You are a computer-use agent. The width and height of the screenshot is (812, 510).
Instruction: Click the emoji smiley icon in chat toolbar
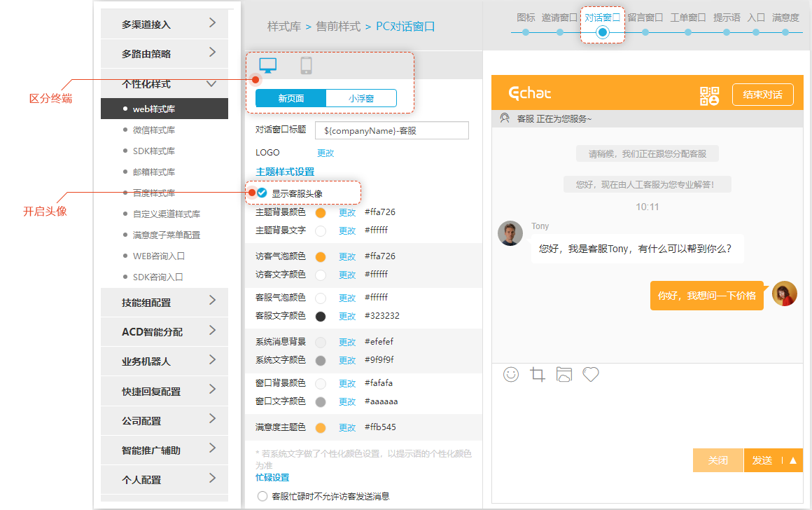click(511, 375)
